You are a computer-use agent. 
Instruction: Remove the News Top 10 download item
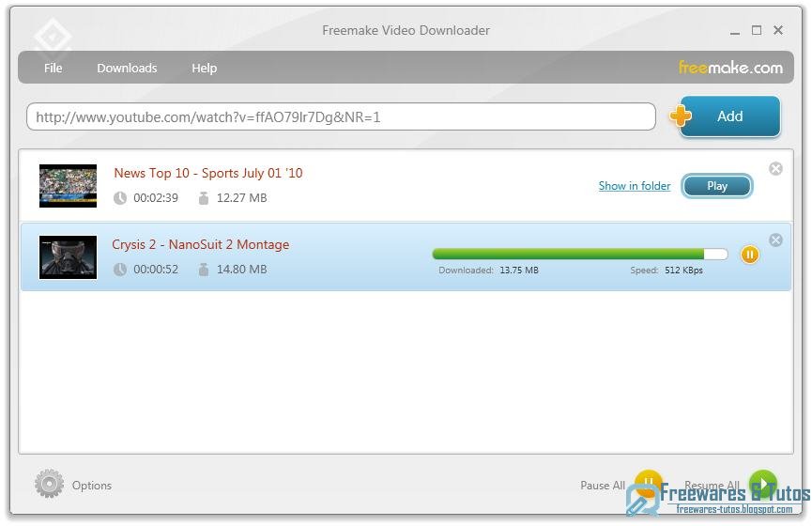[x=775, y=168]
